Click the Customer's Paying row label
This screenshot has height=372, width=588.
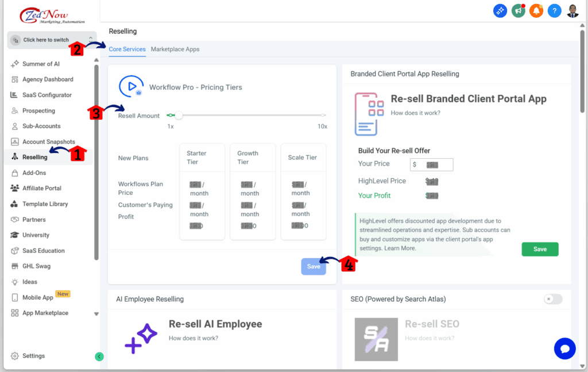(x=145, y=205)
